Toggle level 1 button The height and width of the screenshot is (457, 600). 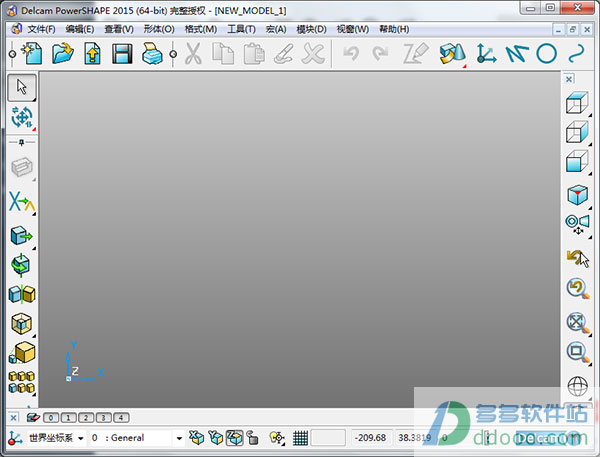point(68,418)
